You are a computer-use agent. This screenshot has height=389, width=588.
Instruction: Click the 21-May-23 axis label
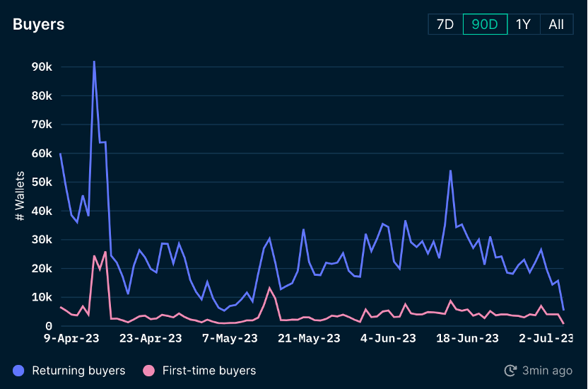(x=309, y=338)
